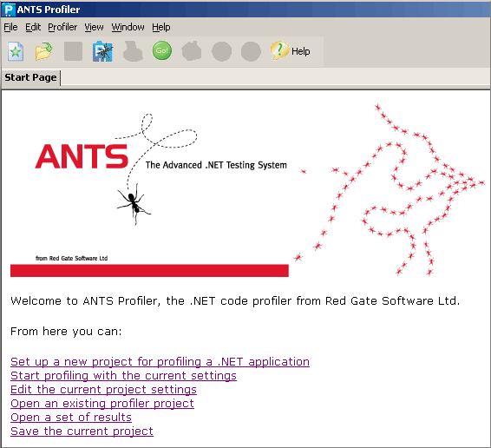
Task: Click the green Go! button
Action: [162, 50]
